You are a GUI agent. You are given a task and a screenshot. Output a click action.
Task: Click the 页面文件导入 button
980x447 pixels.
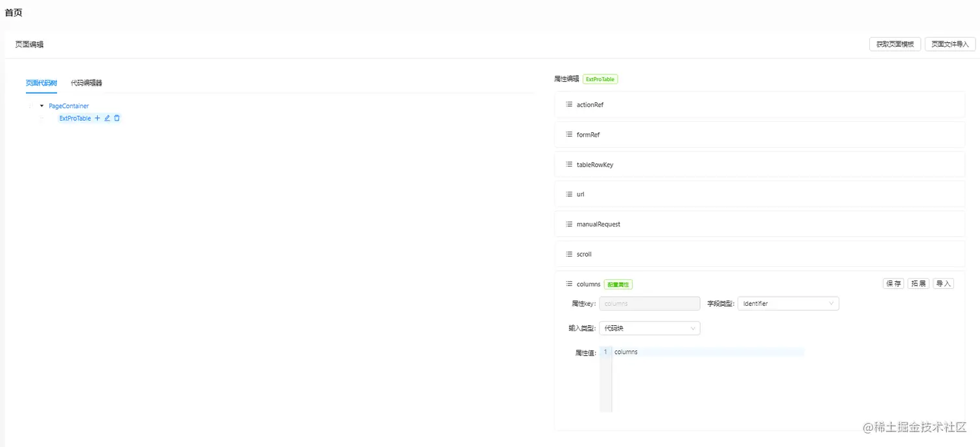pos(950,44)
